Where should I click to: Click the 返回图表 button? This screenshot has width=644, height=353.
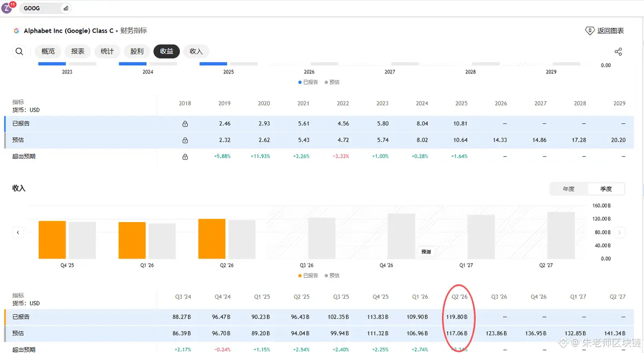(x=604, y=31)
